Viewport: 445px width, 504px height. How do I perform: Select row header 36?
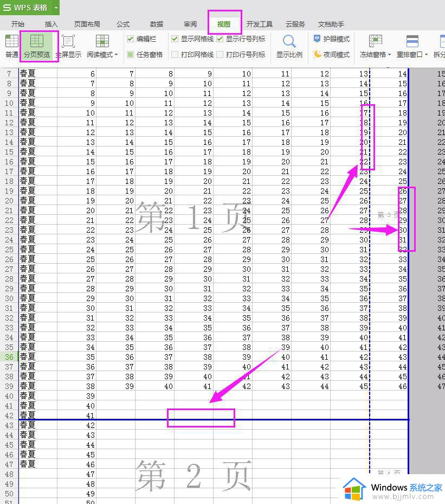coord(9,357)
